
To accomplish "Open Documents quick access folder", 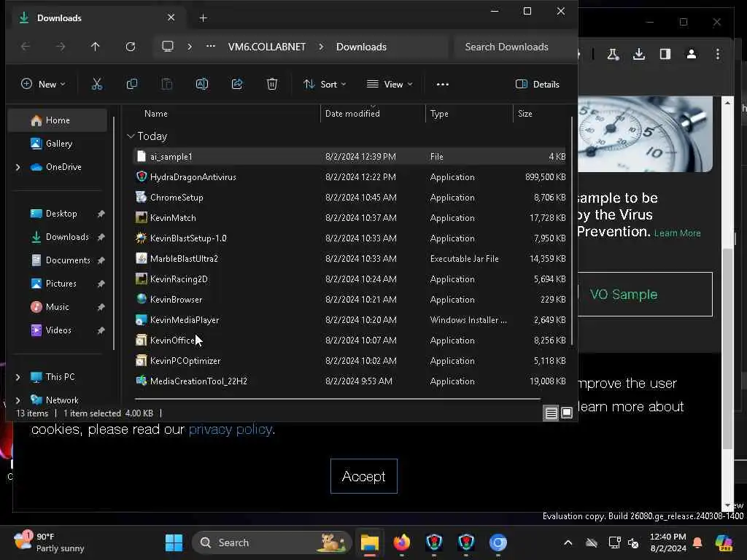I will [x=58, y=260].
